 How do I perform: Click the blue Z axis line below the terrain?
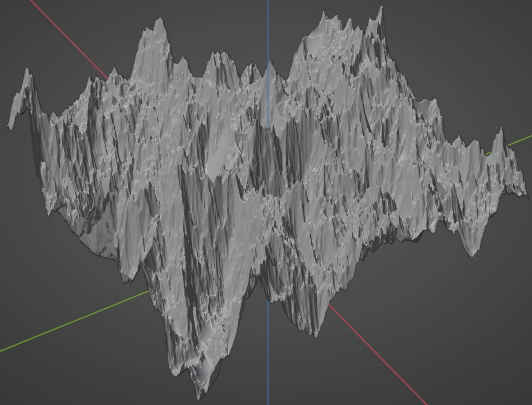pos(268,358)
